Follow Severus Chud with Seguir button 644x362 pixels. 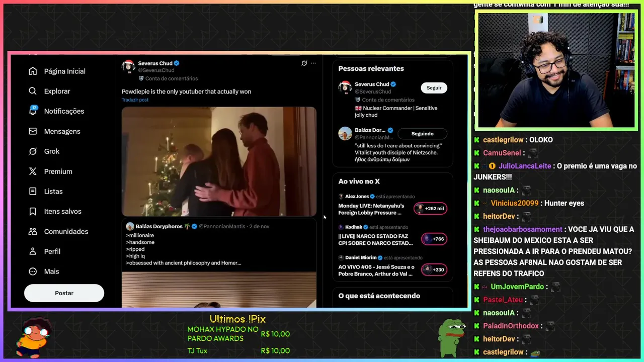[x=434, y=88]
